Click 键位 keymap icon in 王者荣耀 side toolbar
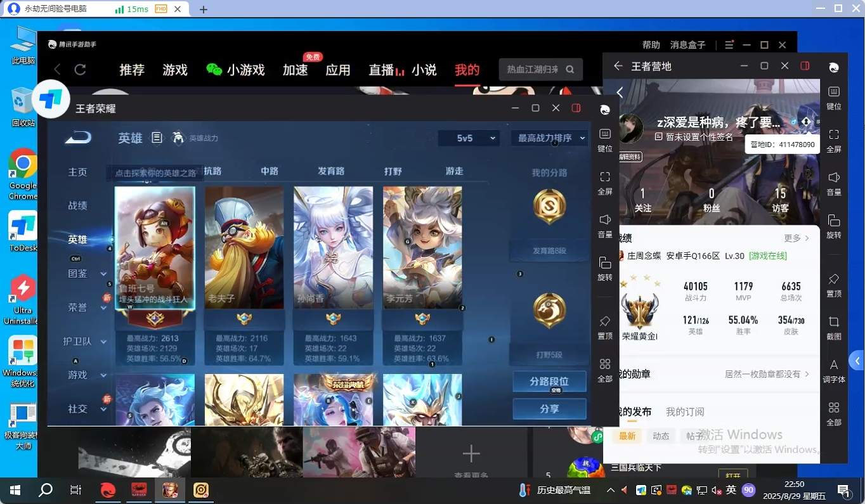 (x=605, y=134)
